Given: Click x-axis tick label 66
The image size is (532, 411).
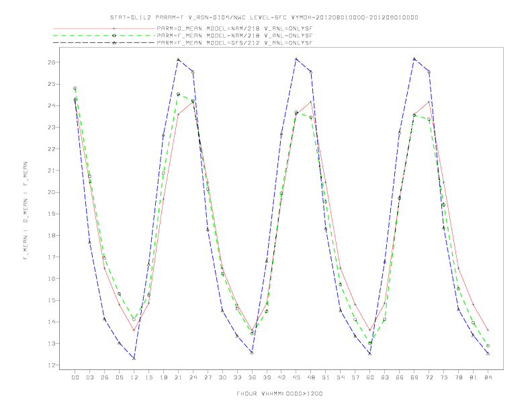Looking at the screenshot, I should (400, 377).
